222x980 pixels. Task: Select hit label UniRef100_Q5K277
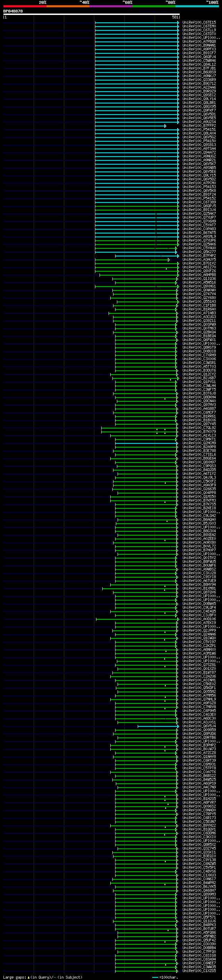click(199, 252)
